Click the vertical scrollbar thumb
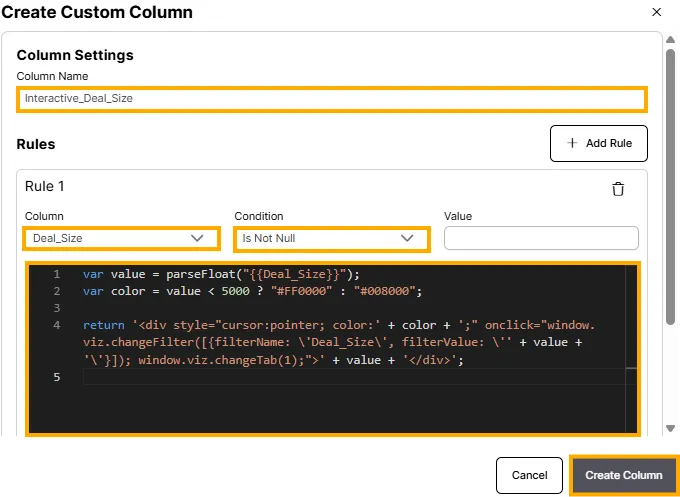This screenshot has width=680, height=497. click(x=671, y=180)
